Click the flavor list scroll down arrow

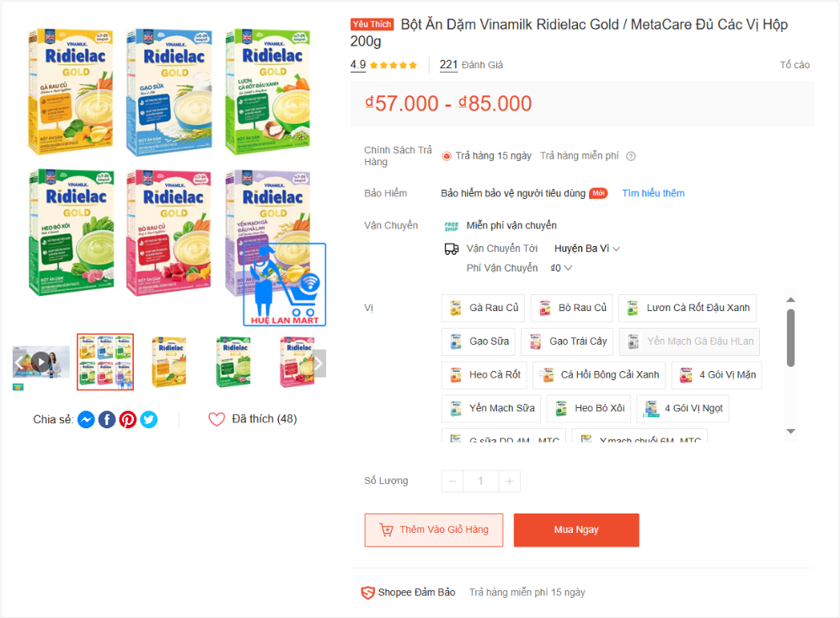pos(791,432)
